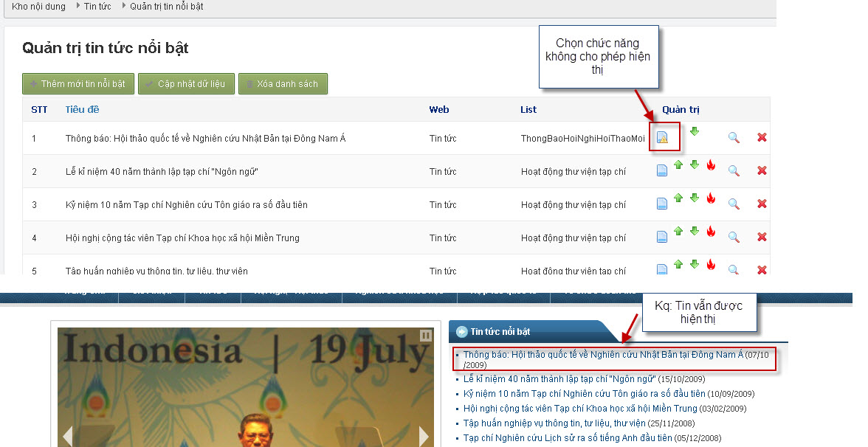The height and width of the screenshot is (447, 868).
Task: Go to 'Tin tức' breadcrumb item
Action: point(97,7)
